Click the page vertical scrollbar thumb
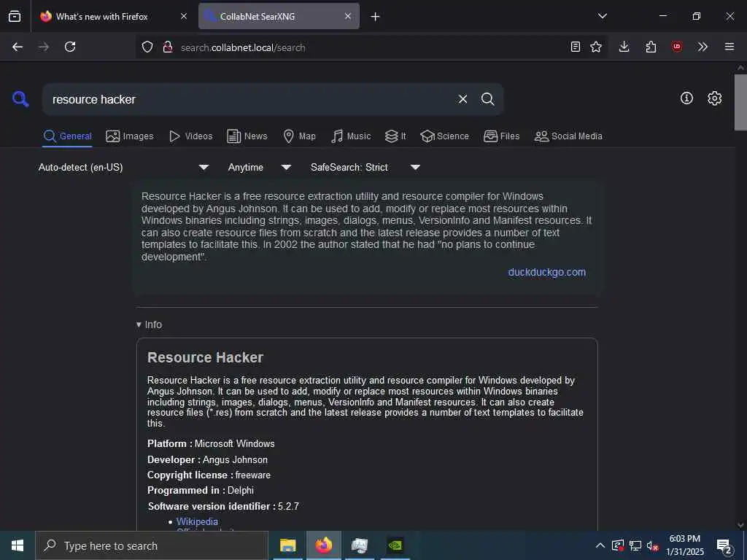 [740, 102]
